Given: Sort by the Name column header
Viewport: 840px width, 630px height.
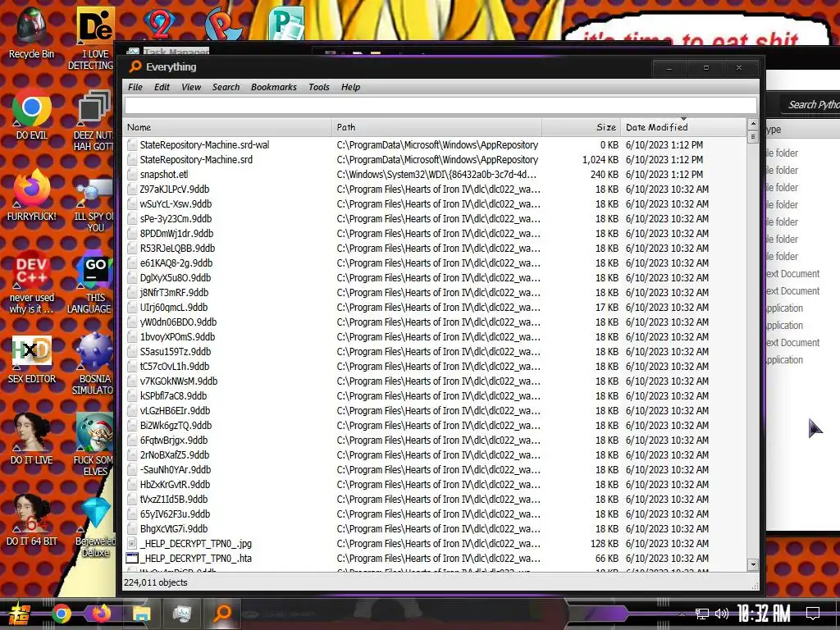Looking at the screenshot, I should click(228, 127).
